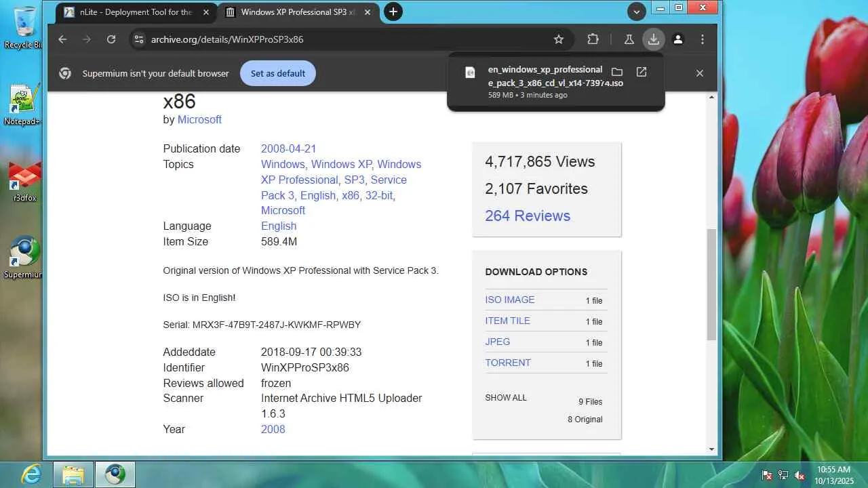Open the Action Center flag tray icon

(767, 475)
